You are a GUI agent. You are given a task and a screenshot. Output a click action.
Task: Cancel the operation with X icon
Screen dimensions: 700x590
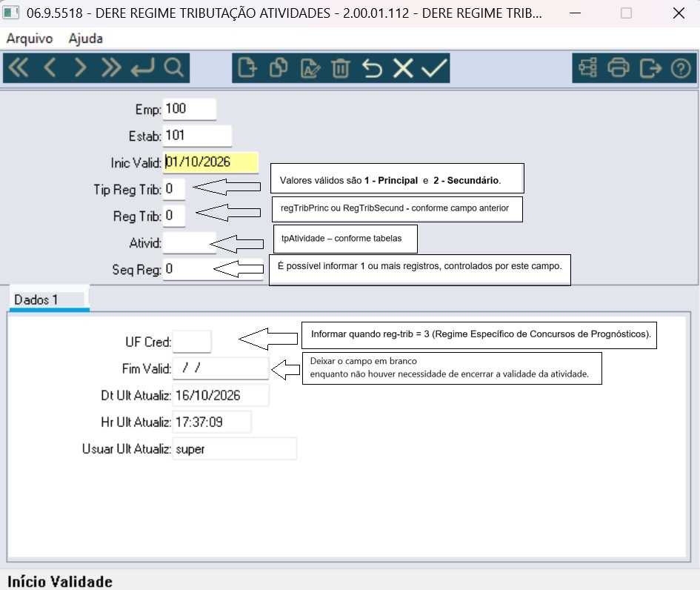(403, 68)
